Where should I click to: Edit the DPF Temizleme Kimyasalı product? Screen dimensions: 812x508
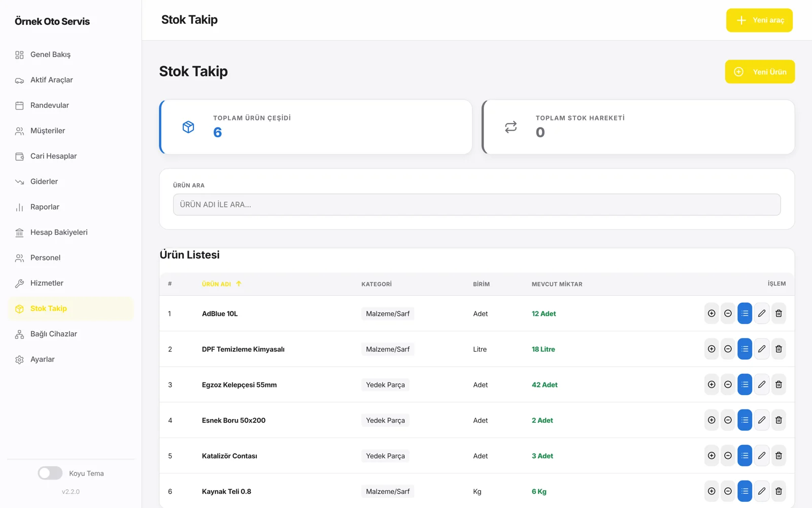point(762,349)
